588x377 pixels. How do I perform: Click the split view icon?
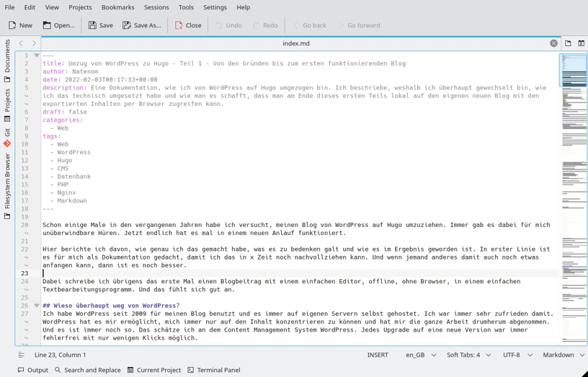[x=582, y=43]
